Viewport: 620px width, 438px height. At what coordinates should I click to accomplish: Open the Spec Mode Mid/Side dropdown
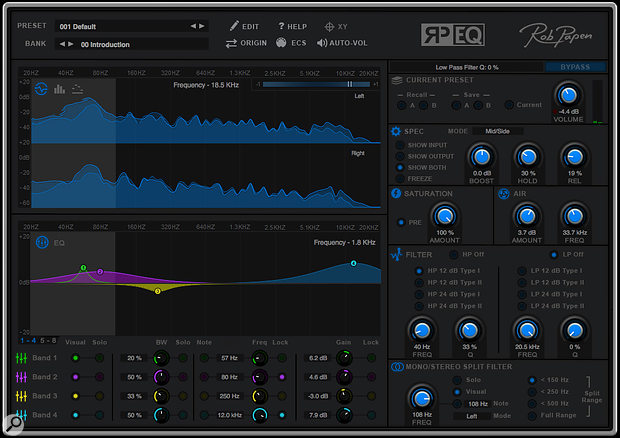click(497, 131)
